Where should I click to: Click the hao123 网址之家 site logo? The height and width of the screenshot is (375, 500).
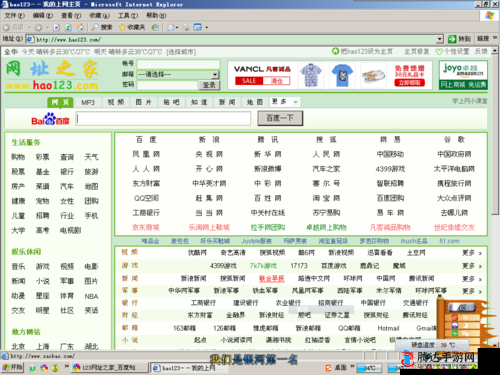pyautogui.click(x=52, y=75)
